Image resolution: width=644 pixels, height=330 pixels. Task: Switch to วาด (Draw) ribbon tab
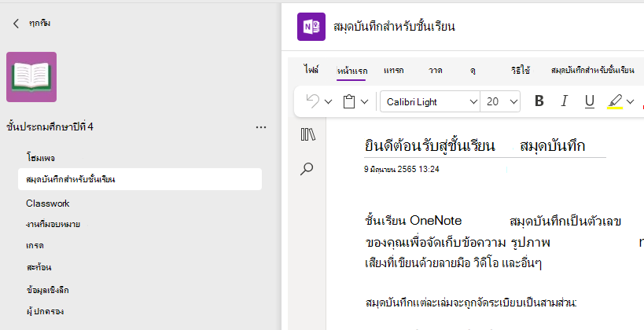[x=435, y=70]
